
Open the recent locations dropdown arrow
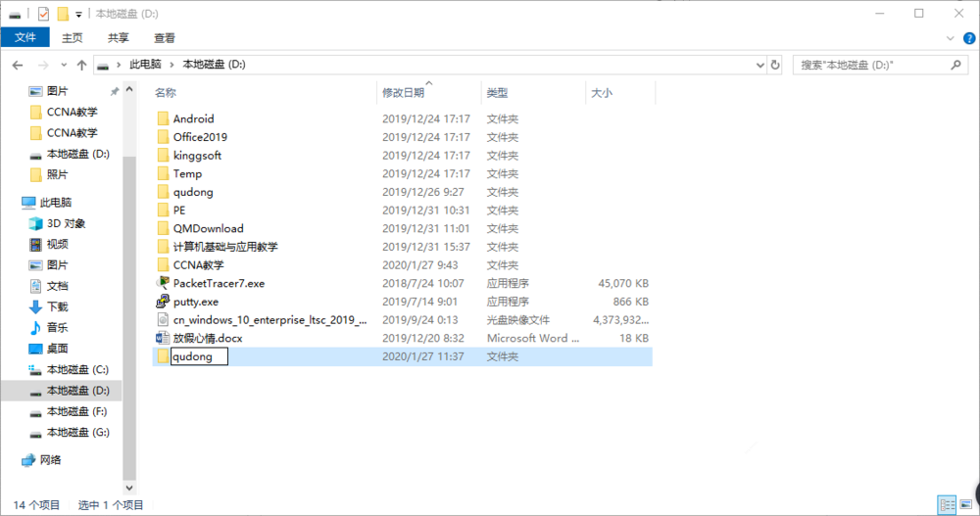point(63,65)
